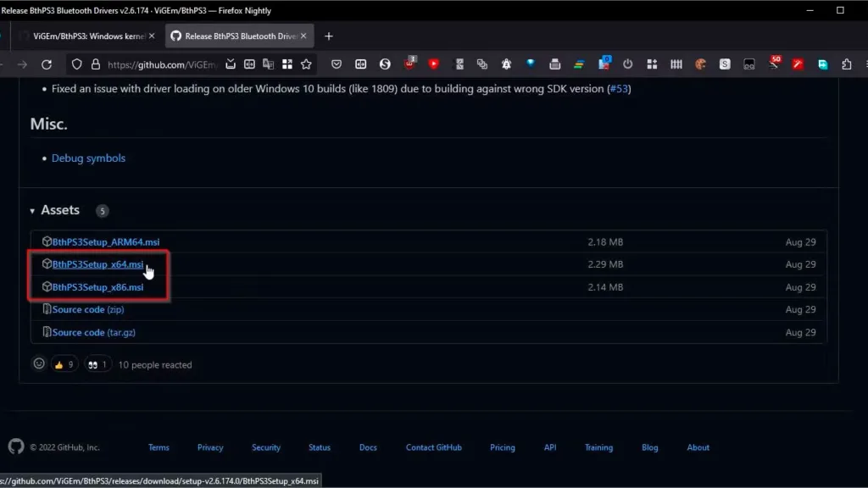Open the Contact GitHub footer link

434,447
